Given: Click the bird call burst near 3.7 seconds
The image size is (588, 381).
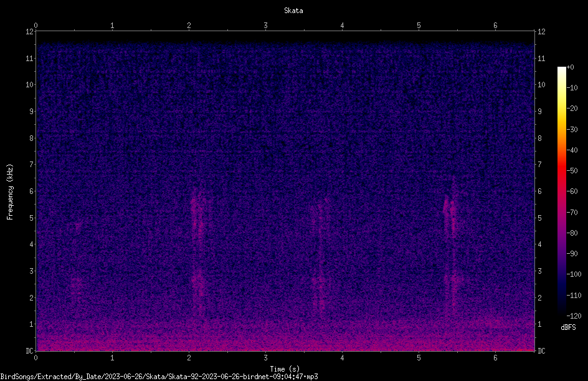Looking at the screenshot, I should (x=319, y=255).
